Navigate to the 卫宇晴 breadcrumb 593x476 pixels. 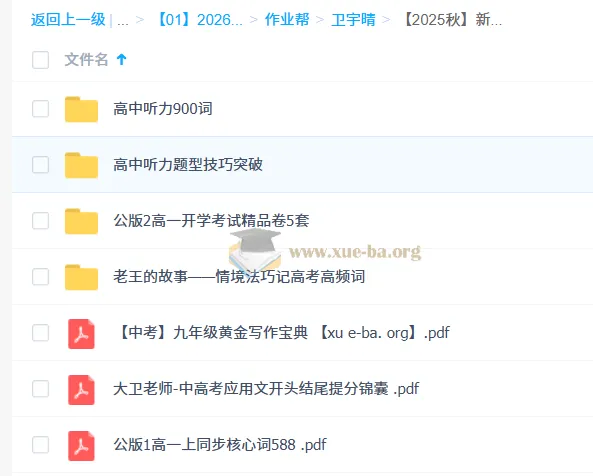(x=354, y=20)
